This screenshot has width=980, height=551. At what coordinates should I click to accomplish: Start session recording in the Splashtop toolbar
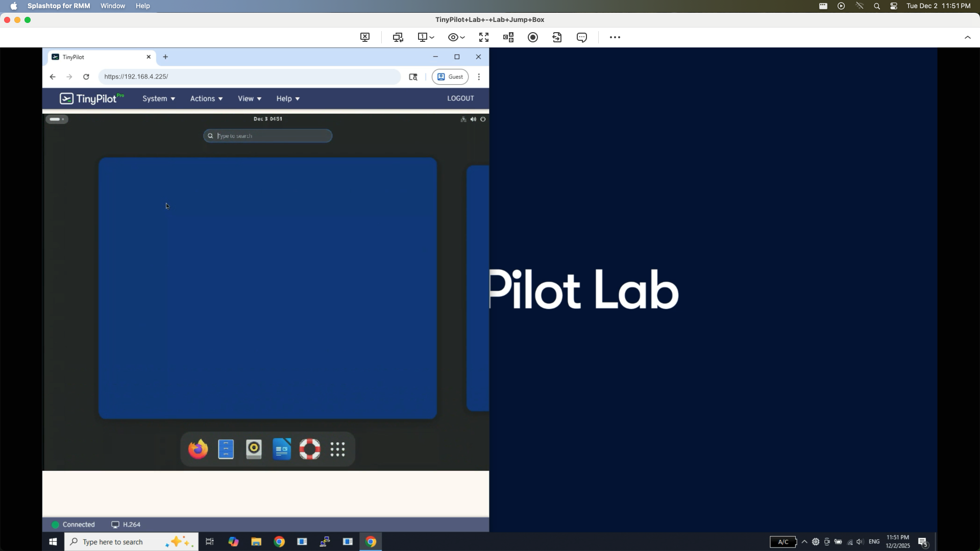tap(533, 37)
